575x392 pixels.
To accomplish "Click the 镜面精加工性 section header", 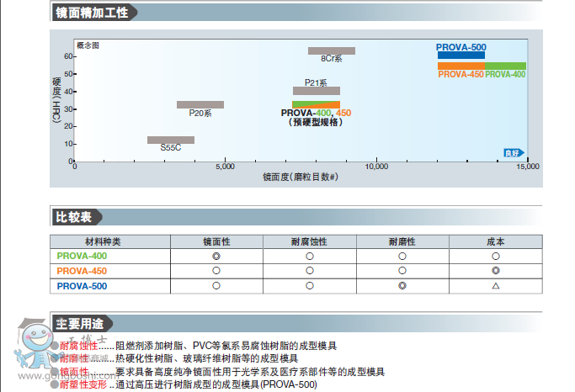I will 92,13.
